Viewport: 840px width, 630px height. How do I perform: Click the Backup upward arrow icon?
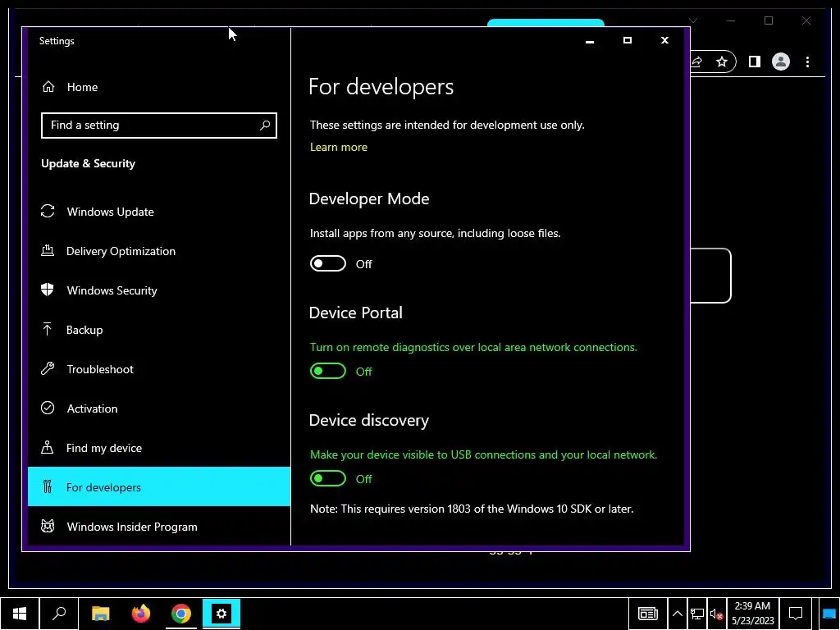(47, 329)
